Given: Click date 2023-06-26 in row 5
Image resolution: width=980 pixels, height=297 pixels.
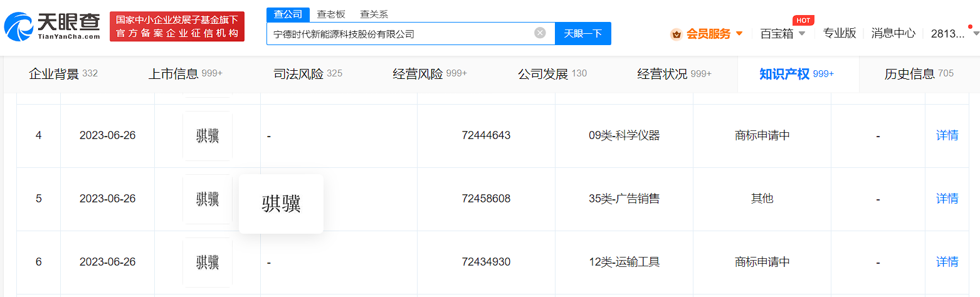Looking at the screenshot, I should 107,199.
